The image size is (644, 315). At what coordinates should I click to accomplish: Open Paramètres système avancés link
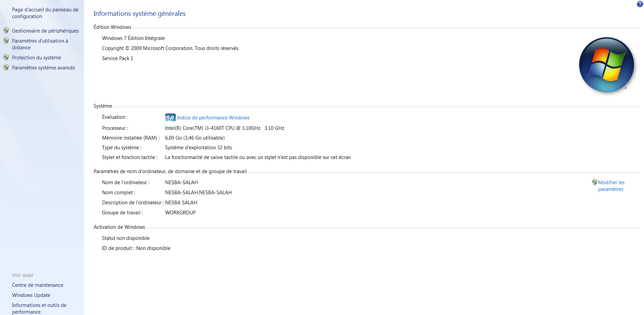pos(43,68)
